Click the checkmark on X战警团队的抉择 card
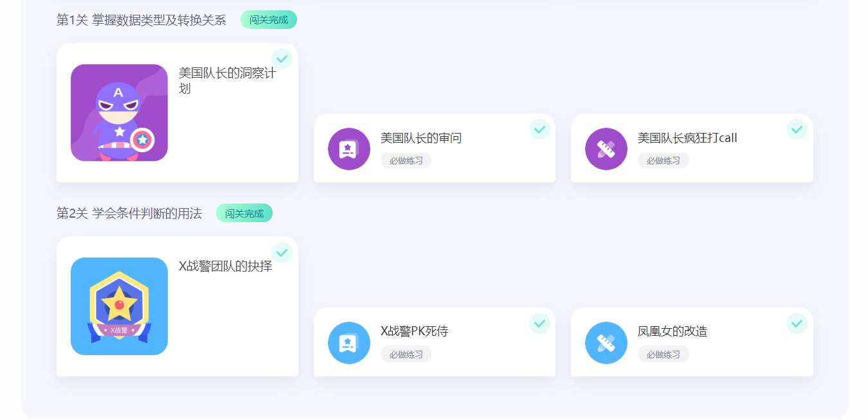 [282, 252]
